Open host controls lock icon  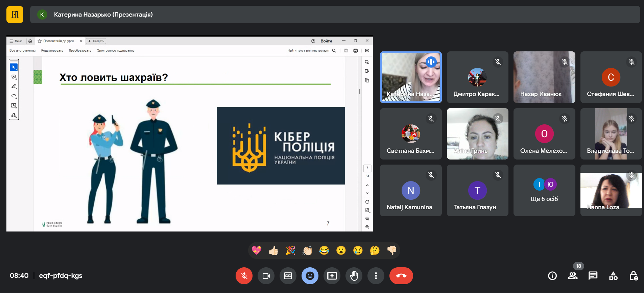tap(634, 276)
